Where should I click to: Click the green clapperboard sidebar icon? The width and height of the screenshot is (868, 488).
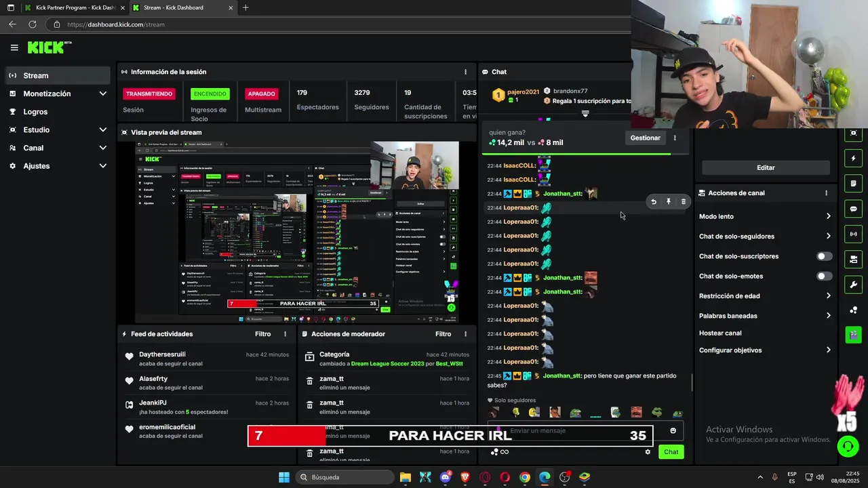pos(853,335)
